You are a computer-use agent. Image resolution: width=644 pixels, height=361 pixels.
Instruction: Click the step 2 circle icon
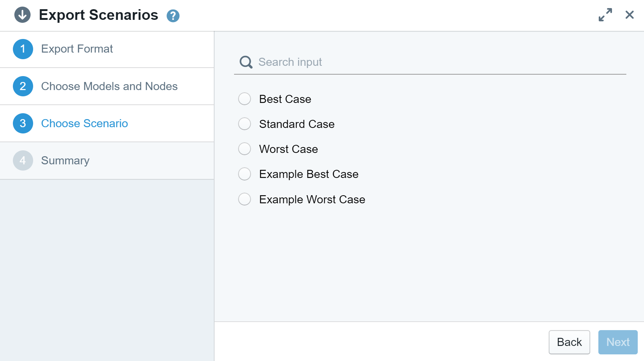pyautogui.click(x=23, y=86)
